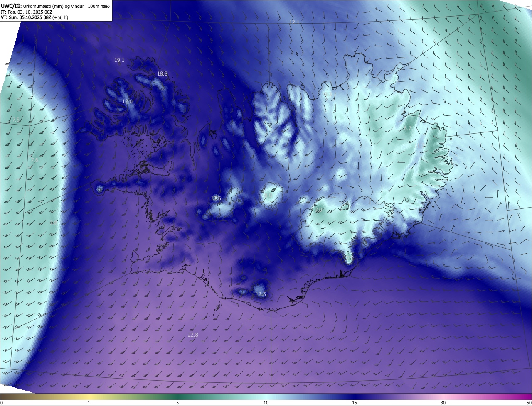Click the 30 tick on the color scale
532x406 pixels.
[x=443, y=403]
